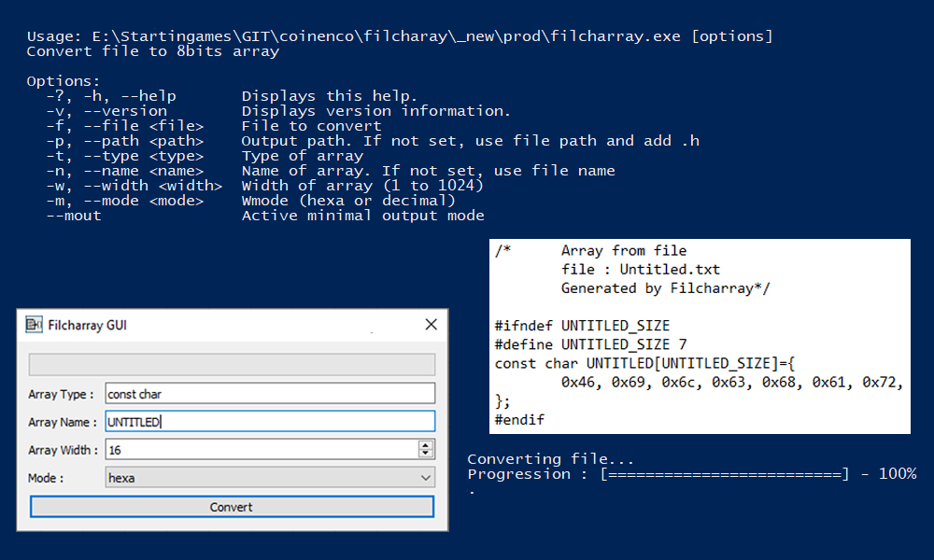
Task: Click the 'Generated by Filcharray*/' line
Action: pos(665,288)
